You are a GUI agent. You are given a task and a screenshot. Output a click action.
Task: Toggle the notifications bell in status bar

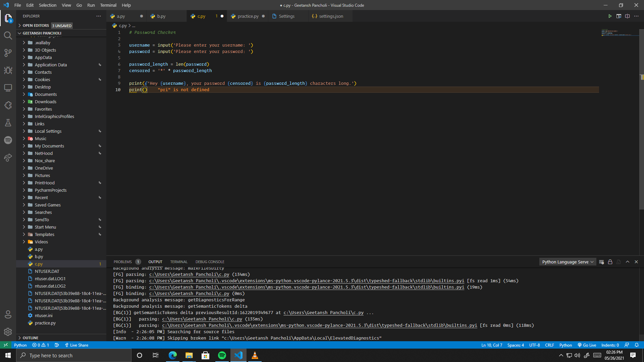637,345
